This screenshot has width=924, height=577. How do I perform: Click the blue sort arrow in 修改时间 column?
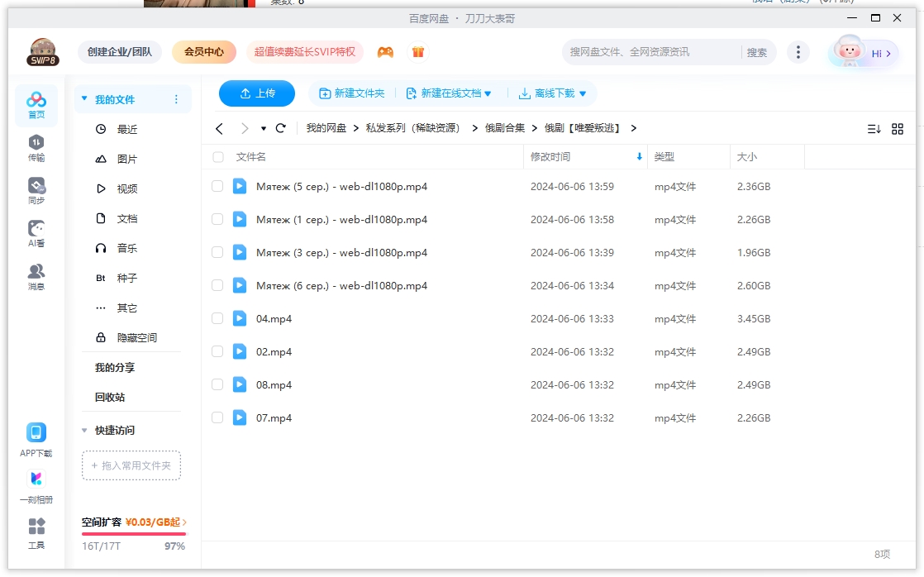[639, 157]
